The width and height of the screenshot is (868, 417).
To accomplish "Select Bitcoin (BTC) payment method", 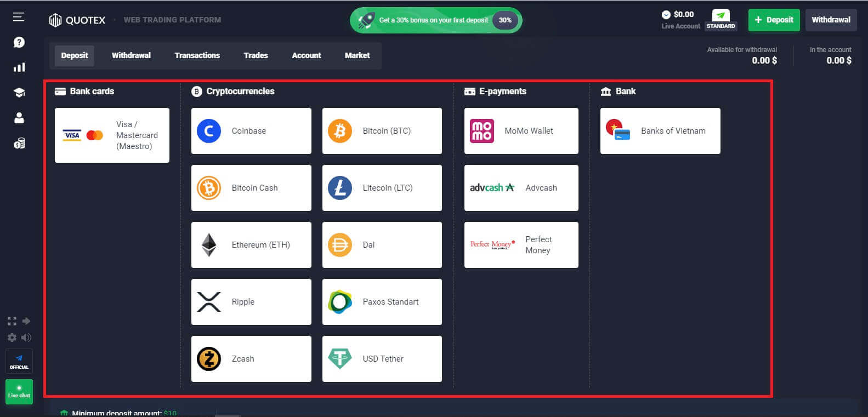I will [382, 131].
